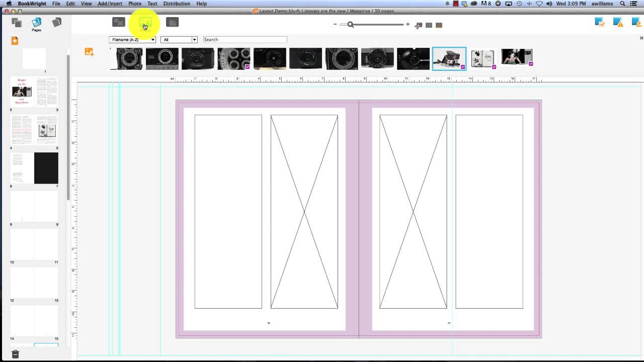Viewport: 644px width, 362px height.
Task: Open the Photo menu
Action: pyautogui.click(x=135, y=4)
